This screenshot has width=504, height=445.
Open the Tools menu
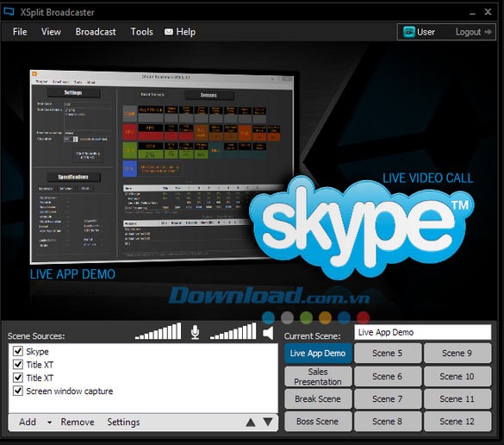click(x=141, y=32)
